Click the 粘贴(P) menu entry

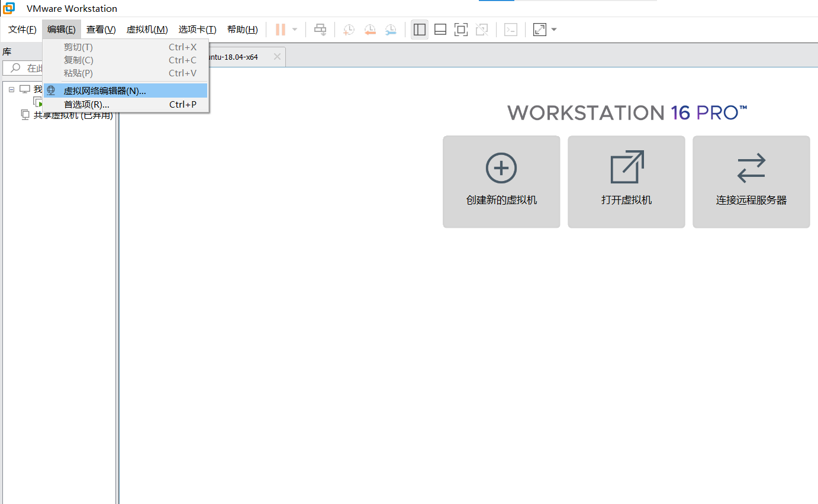[125, 73]
